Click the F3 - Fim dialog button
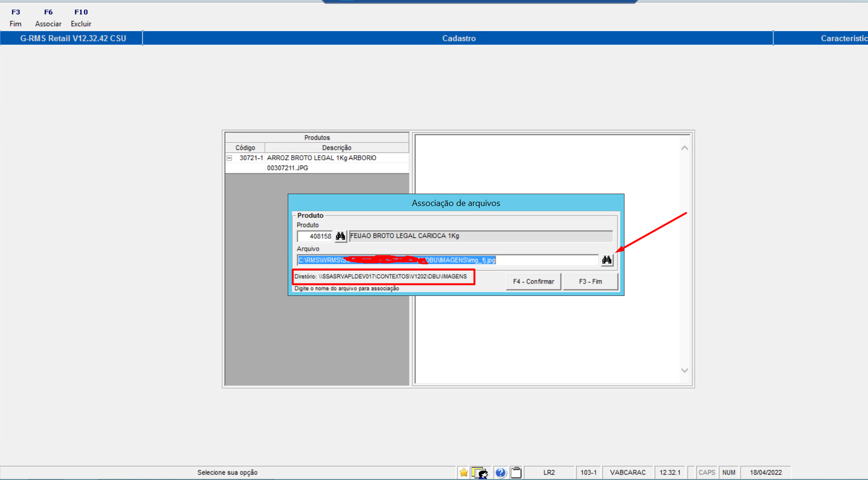868x480 pixels. pos(590,282)
